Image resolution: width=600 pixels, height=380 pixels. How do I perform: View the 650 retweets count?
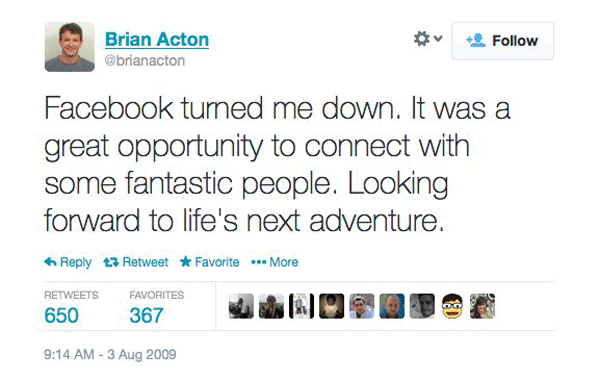coord(61,316)
